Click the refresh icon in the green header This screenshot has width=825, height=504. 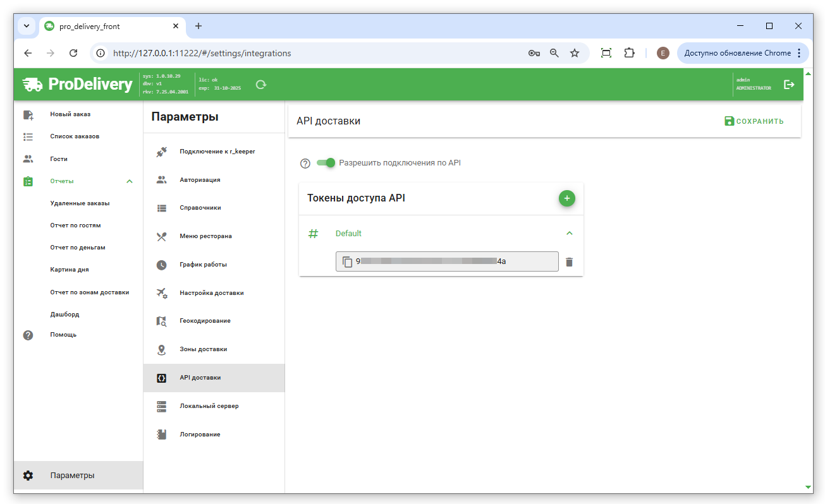point(260,85)
